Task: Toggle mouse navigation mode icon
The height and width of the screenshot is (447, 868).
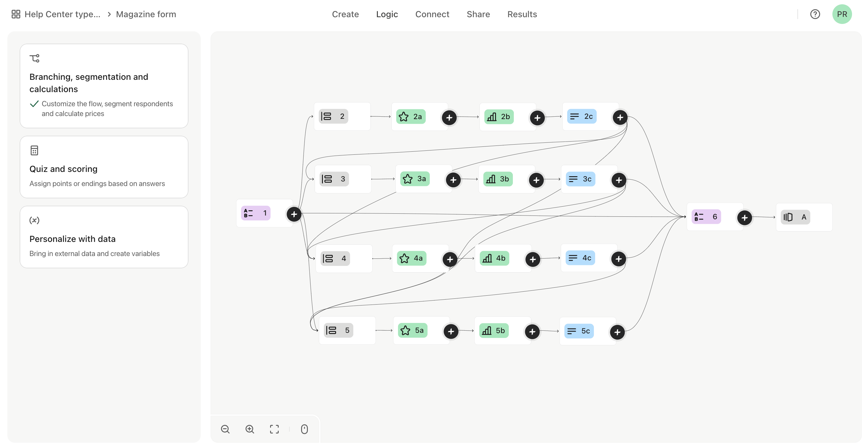Action: [x=304, y=429]
